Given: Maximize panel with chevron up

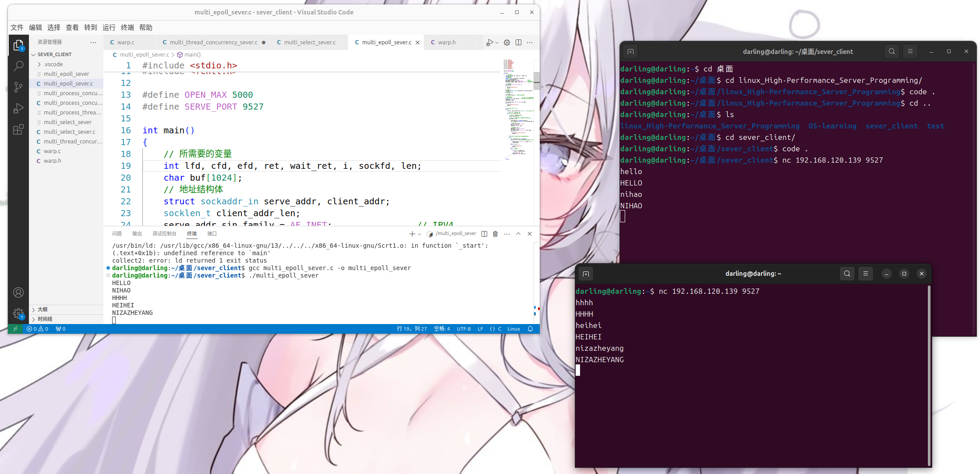Looking at the screenshot, I should 518,234.
